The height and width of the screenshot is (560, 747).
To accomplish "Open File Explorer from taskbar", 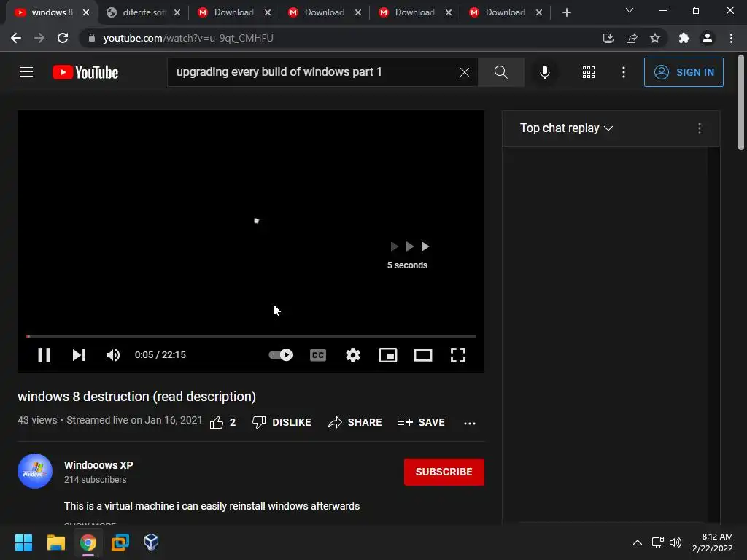I will point(55,542).
